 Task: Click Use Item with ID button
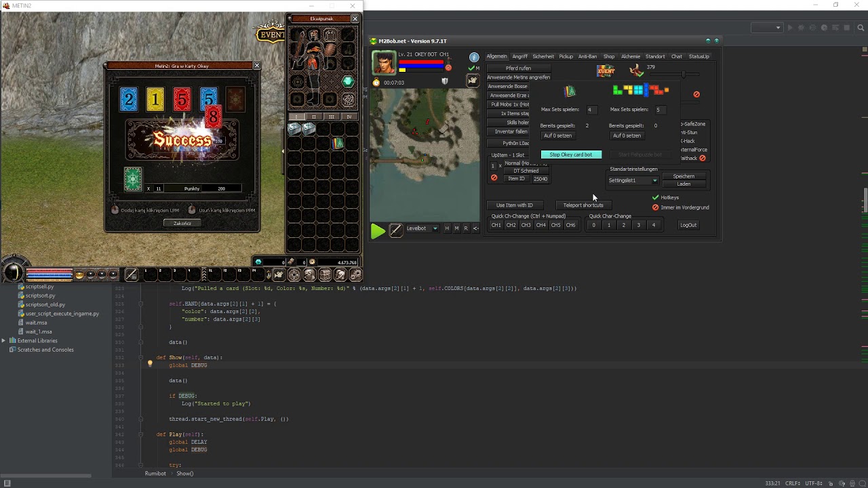point(515,205)
